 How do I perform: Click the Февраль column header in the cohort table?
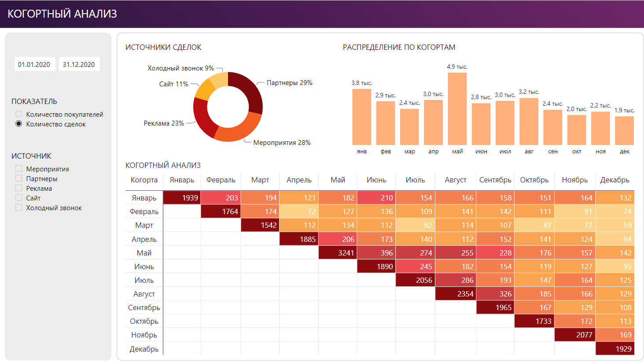coord(221,180)
